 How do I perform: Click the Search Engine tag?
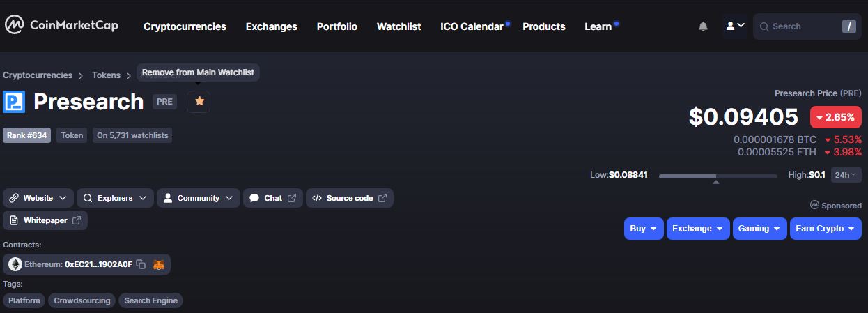click(x=150, y=300)
